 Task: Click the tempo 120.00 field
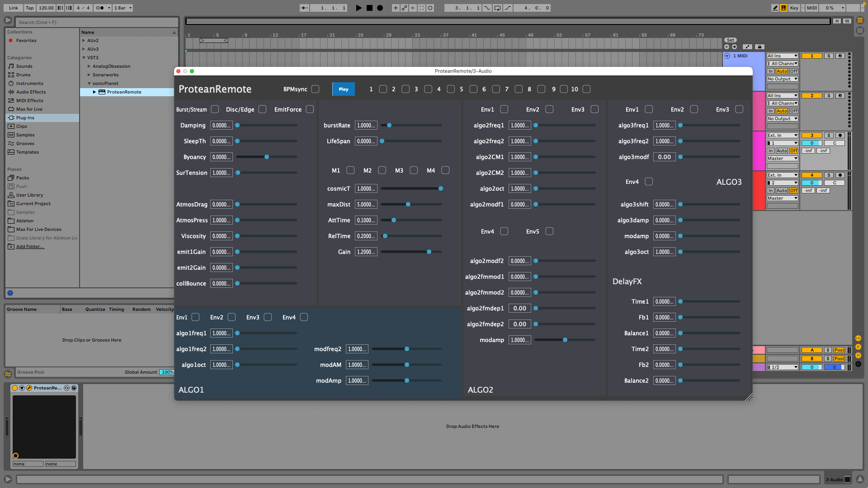(x=46, y=8)
